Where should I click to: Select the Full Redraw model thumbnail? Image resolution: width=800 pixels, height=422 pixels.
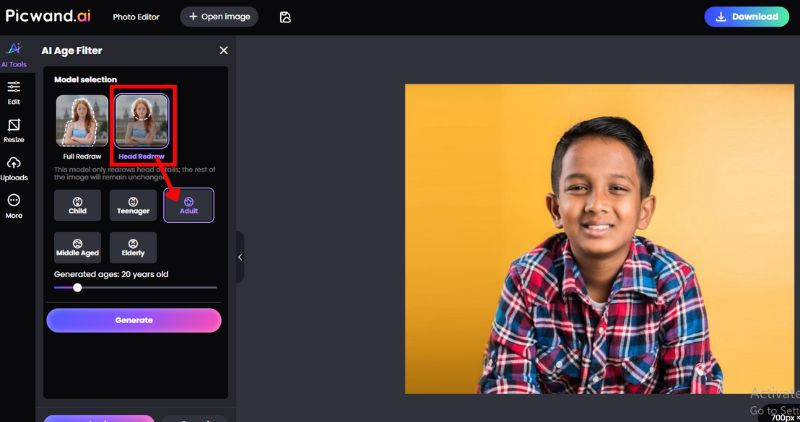coord(82,122)
